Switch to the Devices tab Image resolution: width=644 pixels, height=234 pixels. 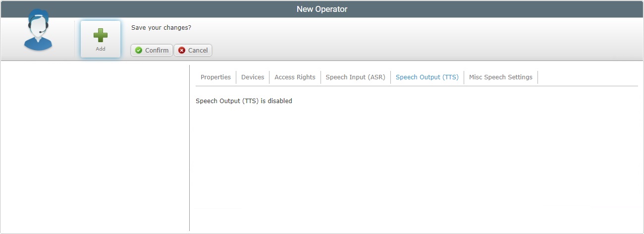tap(253, 77)
